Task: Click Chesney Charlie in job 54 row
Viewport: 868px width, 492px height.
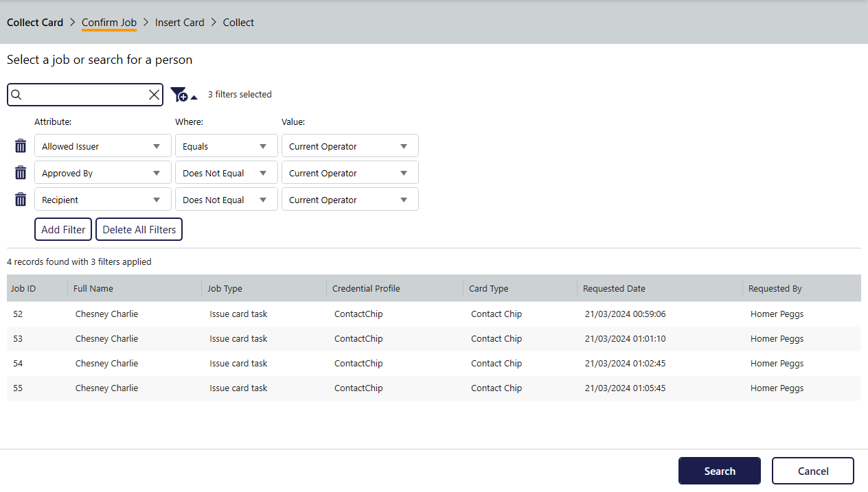Action: 106,363
